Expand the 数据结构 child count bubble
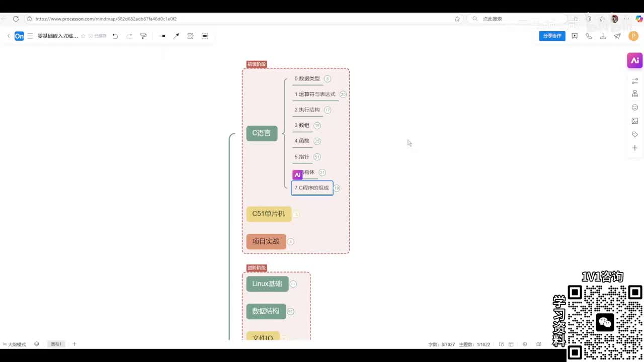 [290, 312]
